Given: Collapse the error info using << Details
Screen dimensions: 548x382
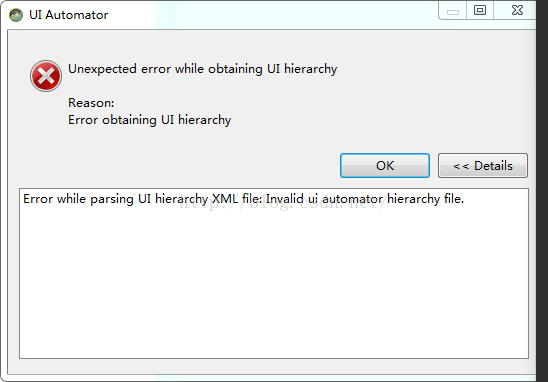Looking at the screenshot, I should tap(483, 165).
